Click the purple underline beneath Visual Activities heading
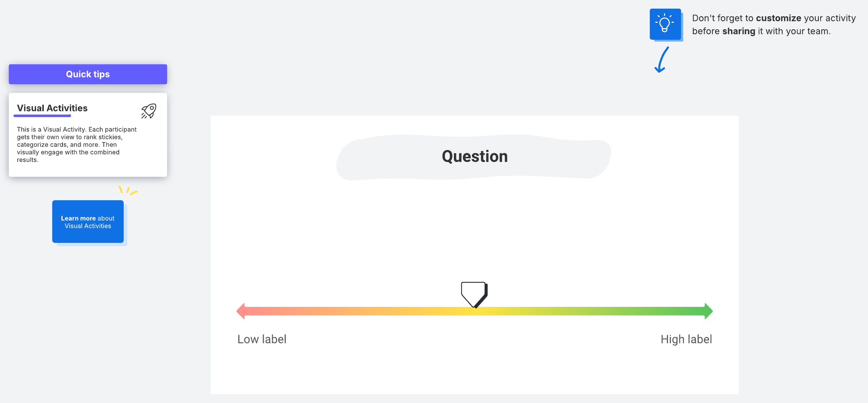Image resolution: width=868 pixels, height=403 pixels. tap(42, 116)
